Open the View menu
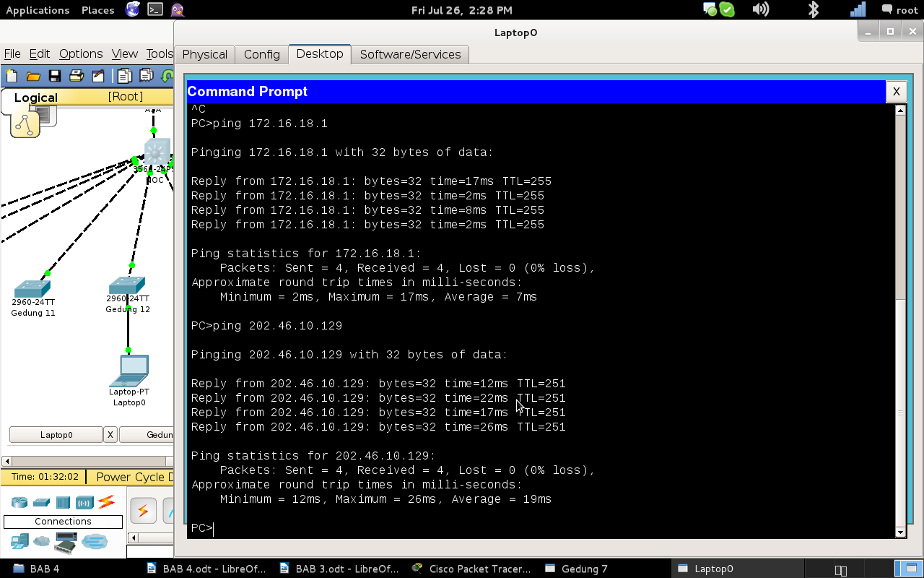The width and height of the screenshot is (924, 578). (124, 53)
